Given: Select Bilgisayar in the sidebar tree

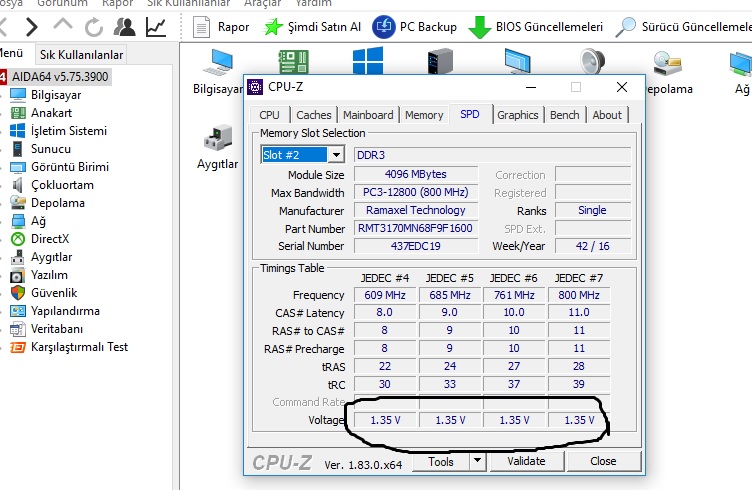Looking at the screenshot, I should [x=56, y=95].
